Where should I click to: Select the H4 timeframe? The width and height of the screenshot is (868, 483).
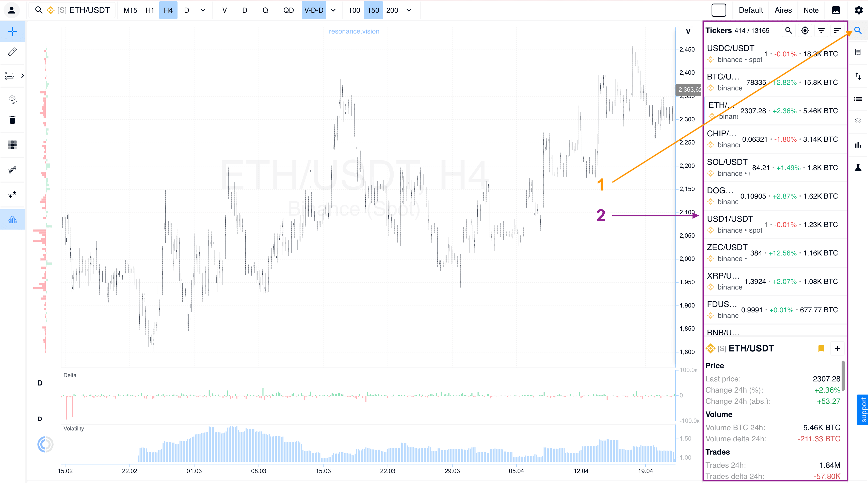168,10
